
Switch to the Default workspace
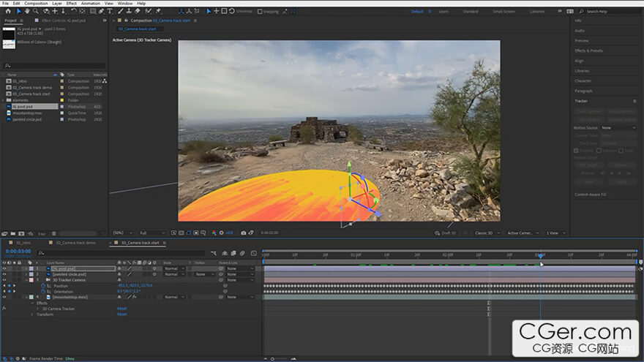(x=417, y=12)
